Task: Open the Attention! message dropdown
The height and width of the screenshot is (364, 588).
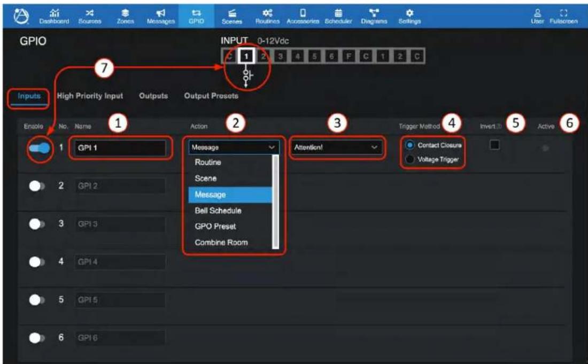Action: coord(336,148)
